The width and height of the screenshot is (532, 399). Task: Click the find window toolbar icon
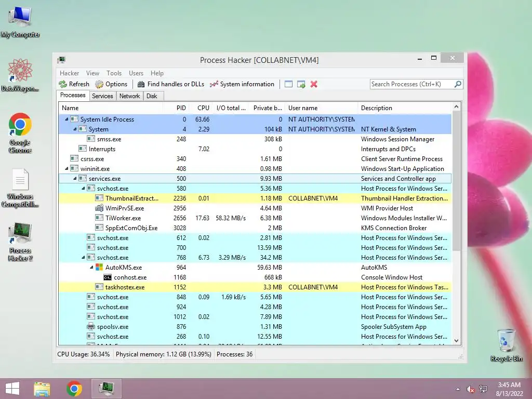[288, 84]
